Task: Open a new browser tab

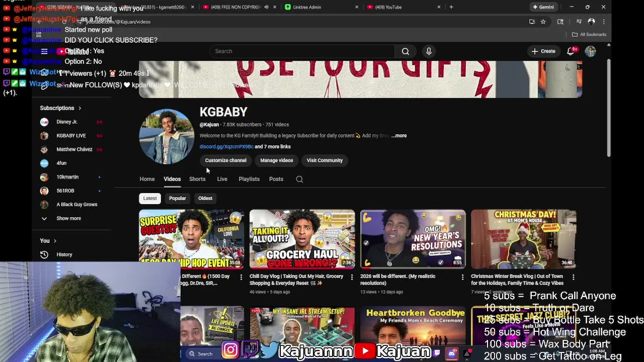Action: 451,7
